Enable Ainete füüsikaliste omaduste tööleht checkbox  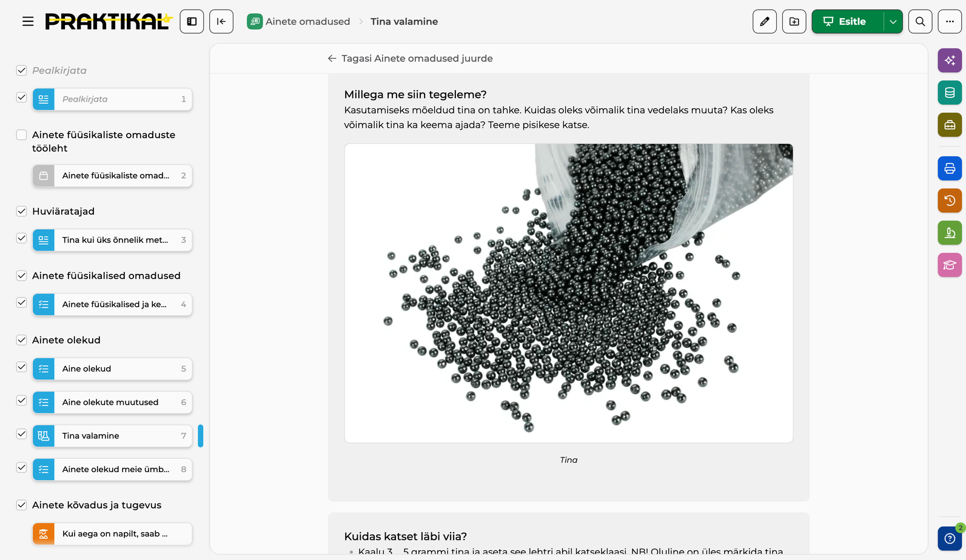click(21, 135)
